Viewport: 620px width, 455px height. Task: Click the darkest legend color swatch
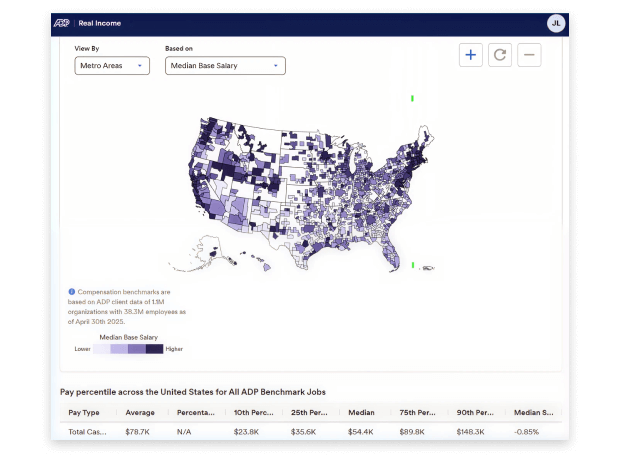(154, 349)
